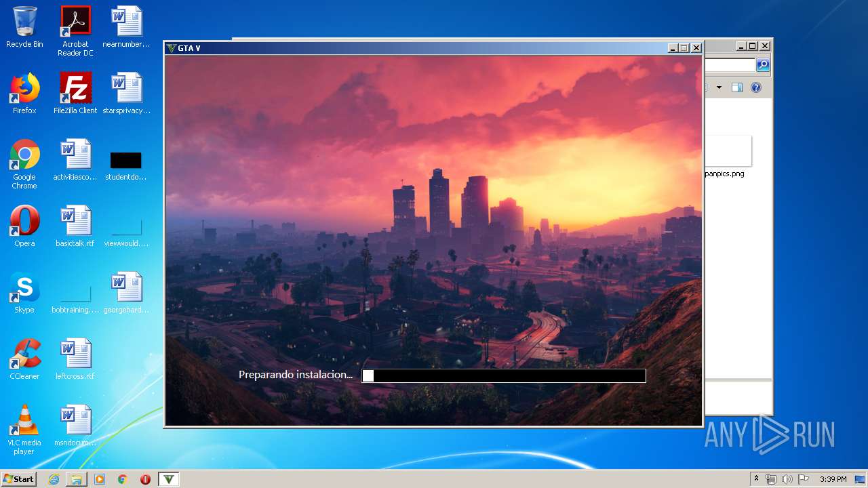Maximize the GTA V installer window
This screenshot has height=488, width=868.
684,48
